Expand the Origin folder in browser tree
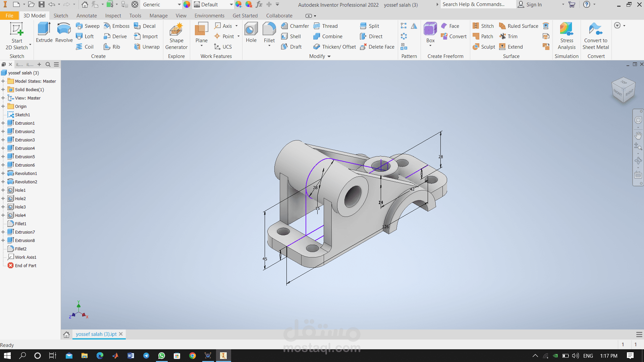 click(3, 106)
